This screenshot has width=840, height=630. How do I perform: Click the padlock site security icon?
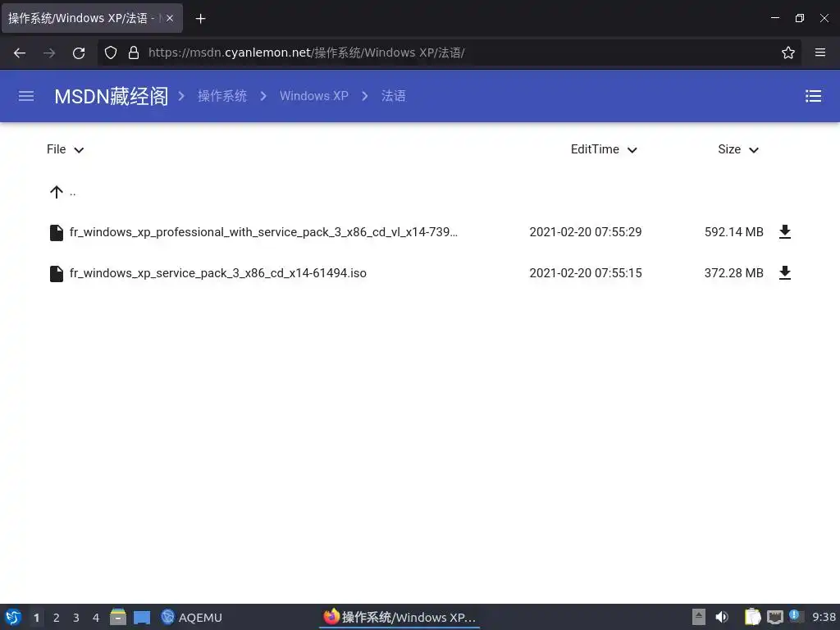(x=134, y=52)
